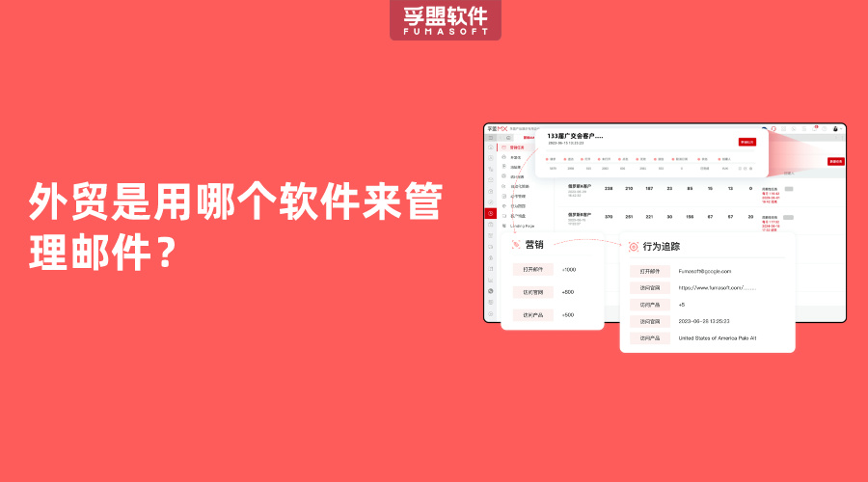Select the 俄罗斯A客户 task name
Viewport: 868px width, 482px height.
[x=580, y=186]
